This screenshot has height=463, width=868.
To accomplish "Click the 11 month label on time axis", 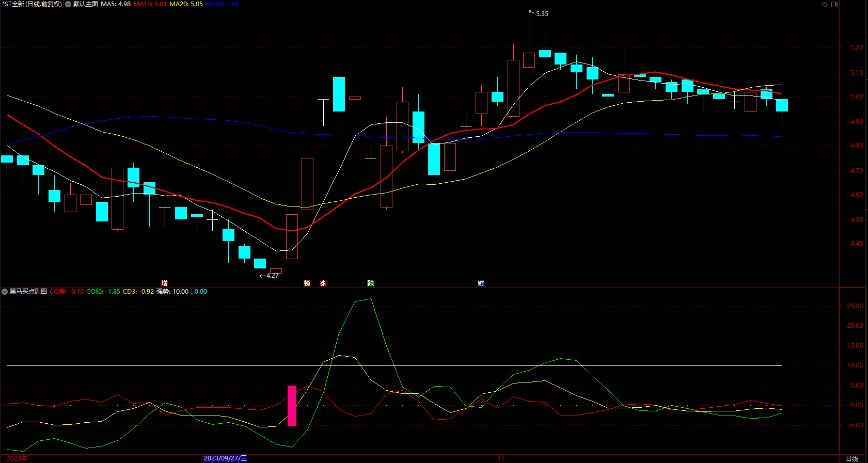I will click(x=501, y=458).
